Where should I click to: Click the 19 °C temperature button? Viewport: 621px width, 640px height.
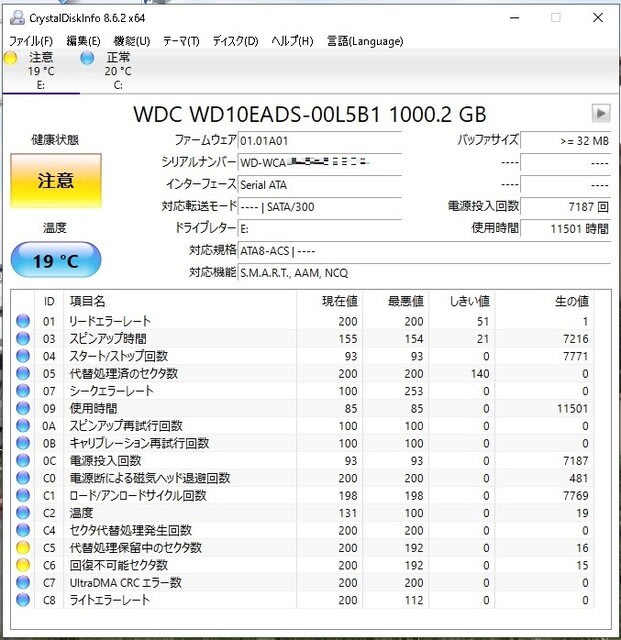pyautogui.click(x=56, y=260)
